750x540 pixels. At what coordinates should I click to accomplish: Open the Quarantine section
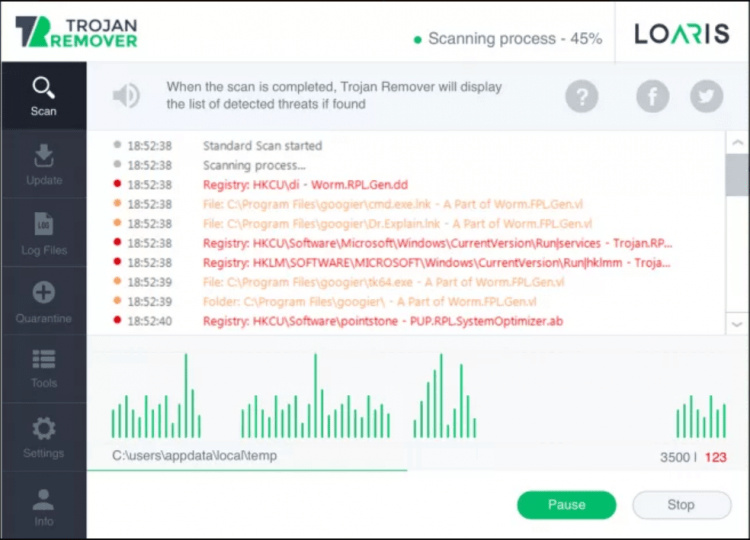44,301
